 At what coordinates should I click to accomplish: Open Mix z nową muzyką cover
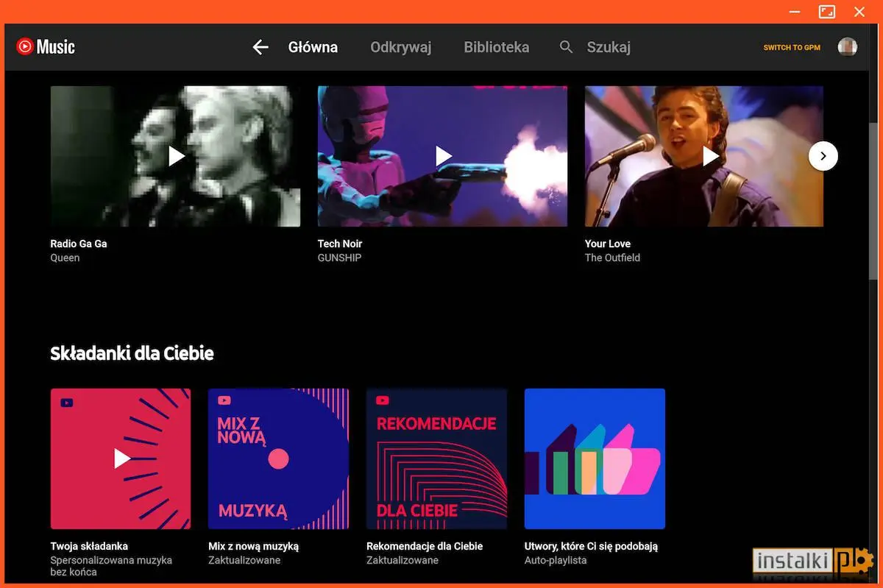click(279, 458)
